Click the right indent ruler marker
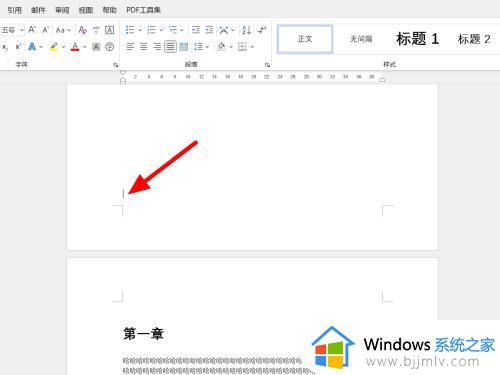 coord(382,80)
